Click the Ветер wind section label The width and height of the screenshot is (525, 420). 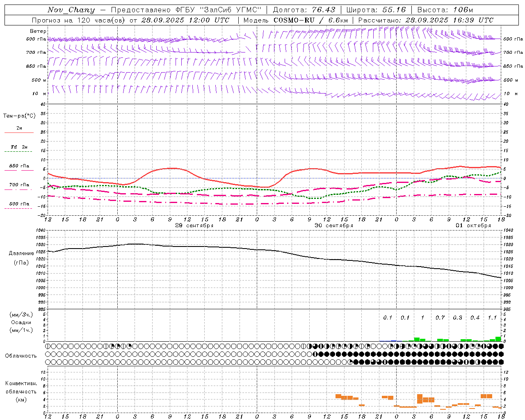pyautogui.click(x=38, y=31)
